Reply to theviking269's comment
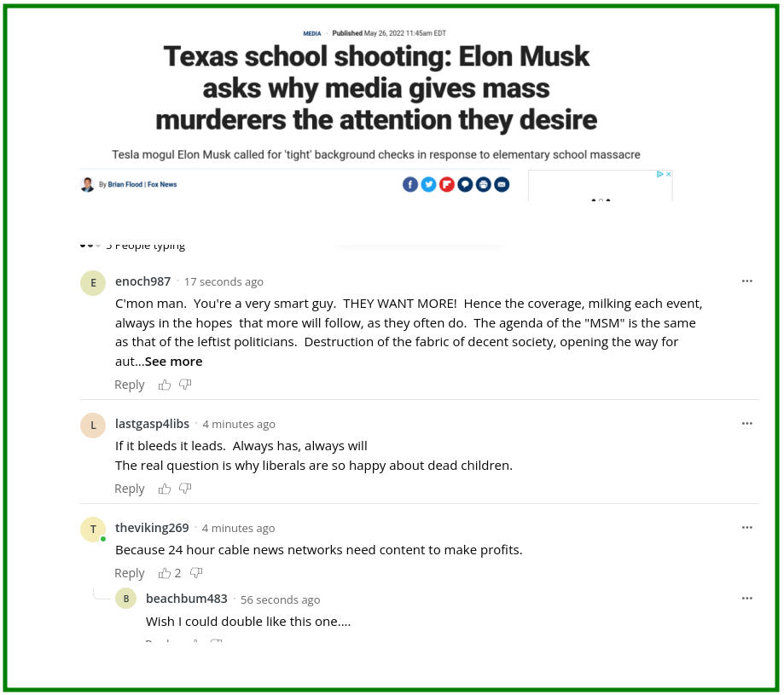The width and height of the screenshot is (784, 695). [x=130, y=573]
